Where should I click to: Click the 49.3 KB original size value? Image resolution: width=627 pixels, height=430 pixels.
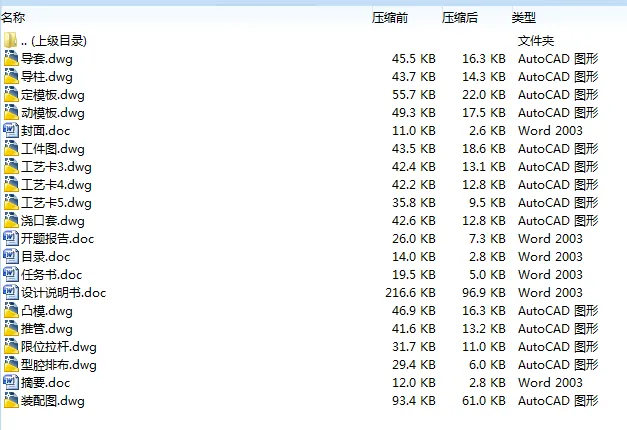[414, 113]
